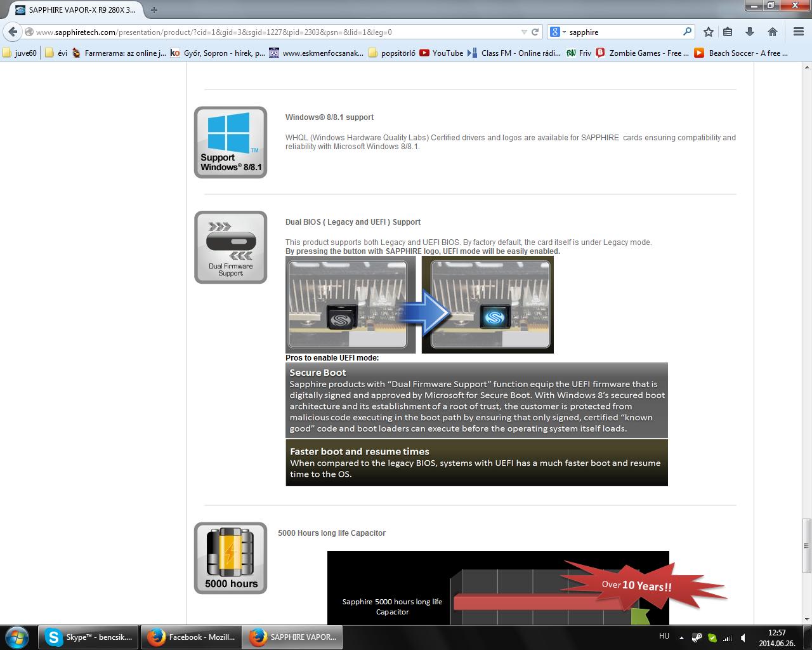Click the taskbar clock showing 12:57

(776, 637)
